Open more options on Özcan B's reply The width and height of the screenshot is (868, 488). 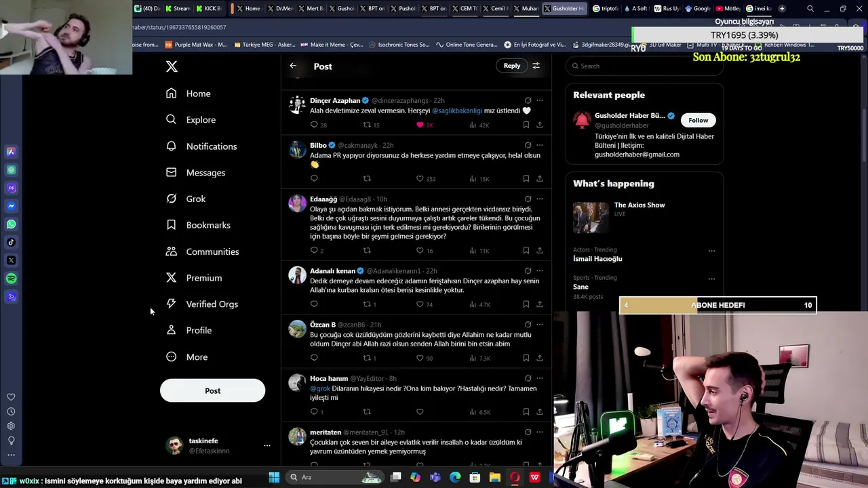pyautogui.click(x=540, y=324)
